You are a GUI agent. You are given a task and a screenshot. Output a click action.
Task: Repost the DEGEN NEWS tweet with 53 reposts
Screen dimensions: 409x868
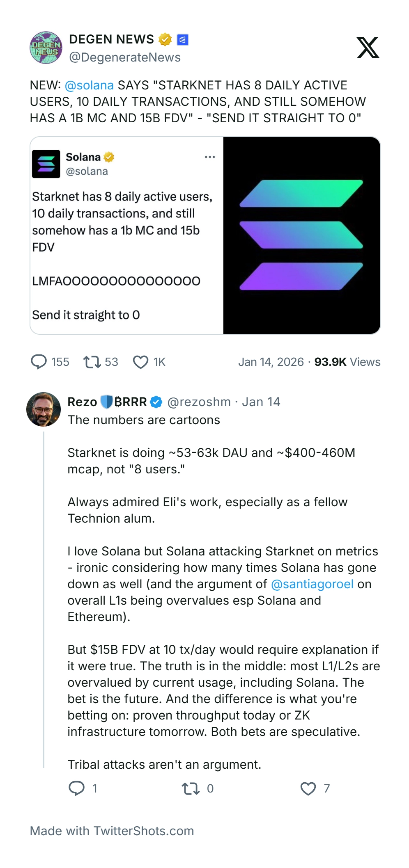[92, 362]
